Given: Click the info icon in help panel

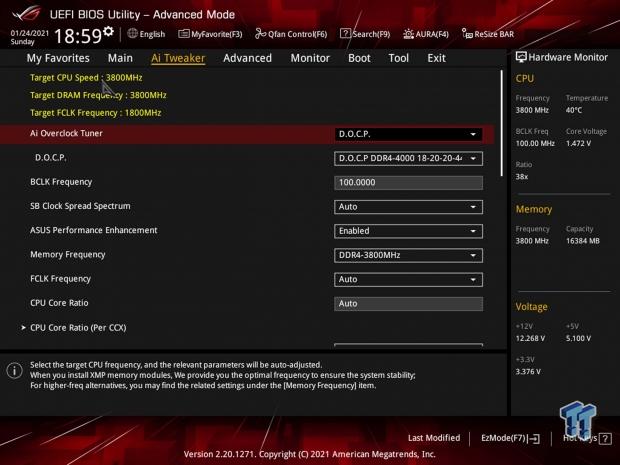Looking at the screenshot, I should click(x=15, y=370).
